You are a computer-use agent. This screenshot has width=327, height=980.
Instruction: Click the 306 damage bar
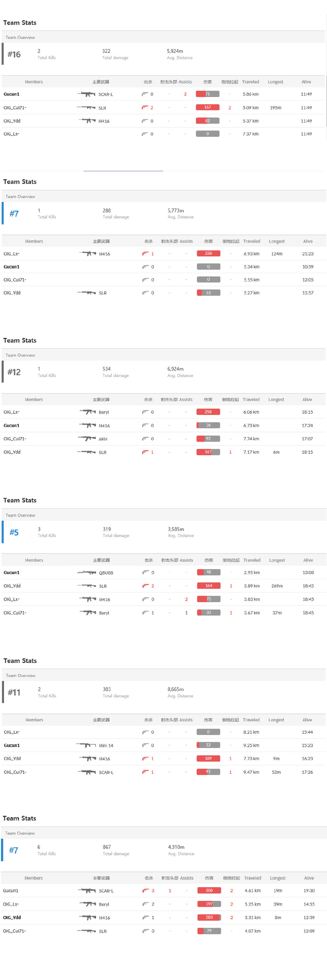(x=209, y=890)
